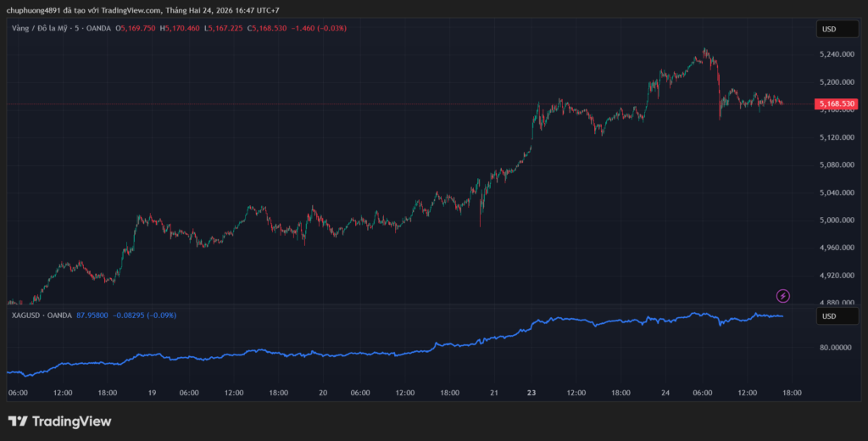Click the XAGUSD value 87.95800 in legend
Image resolution: width=868 pixels, height=441 pixels.
pyautogui.click(x=92, y=315)
